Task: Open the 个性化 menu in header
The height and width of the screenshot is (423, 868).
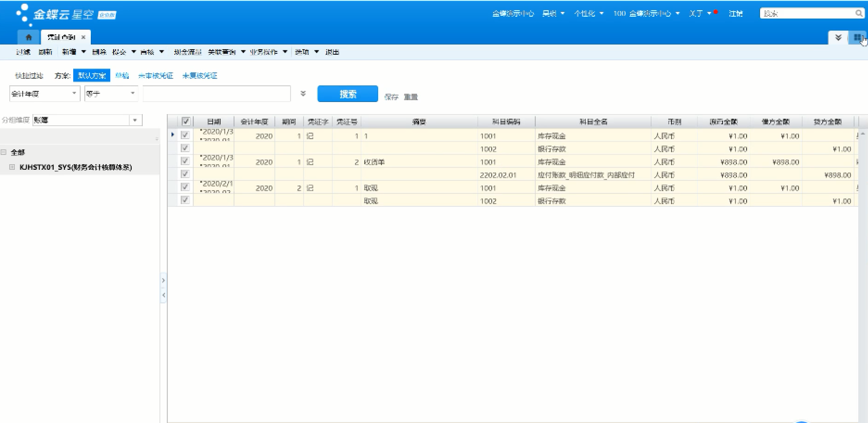Action: tap(589, 13)
